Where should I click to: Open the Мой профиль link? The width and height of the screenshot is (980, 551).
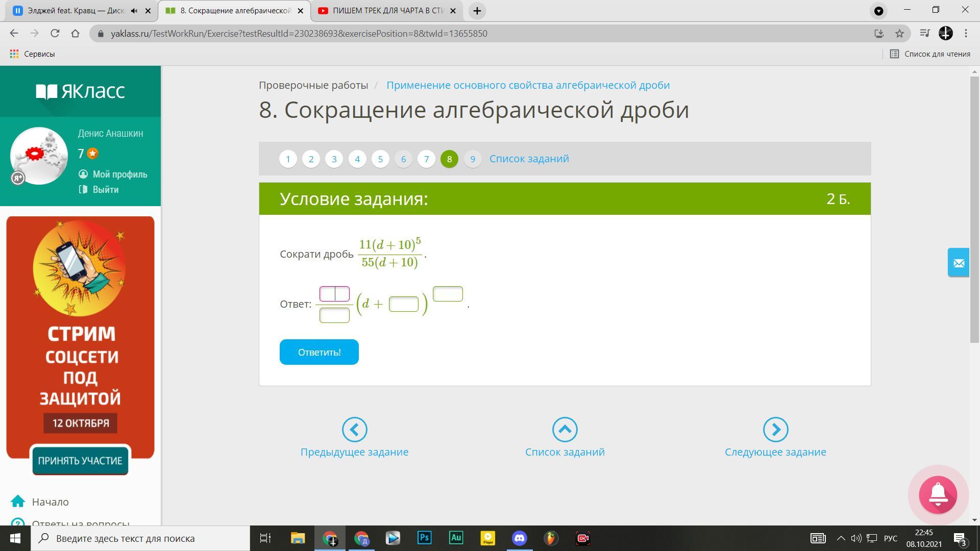pos(119,174)
